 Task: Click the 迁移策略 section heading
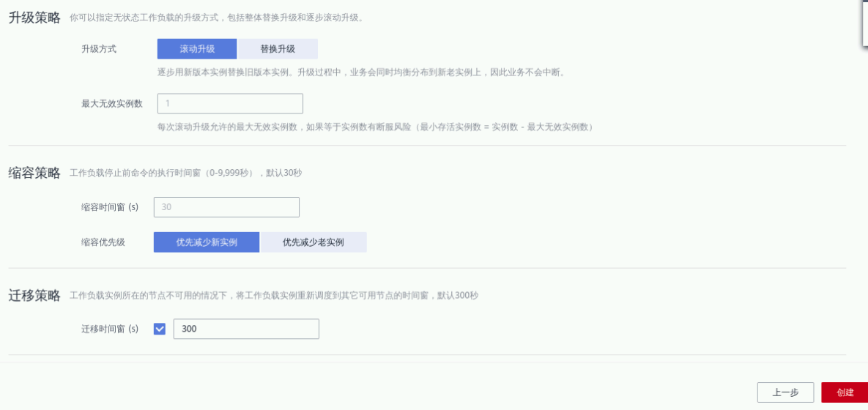pyautogui.click(x=34, y=296)
